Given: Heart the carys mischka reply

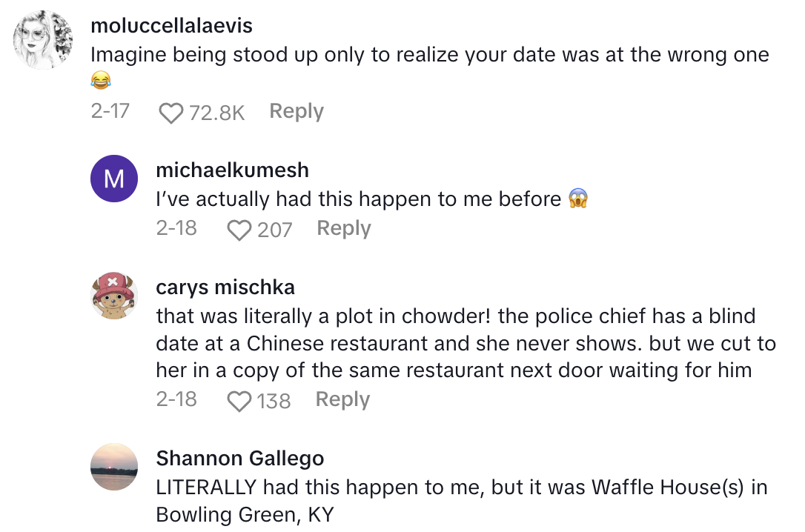Looking at the screenshot, I should (x=239, y=402).
